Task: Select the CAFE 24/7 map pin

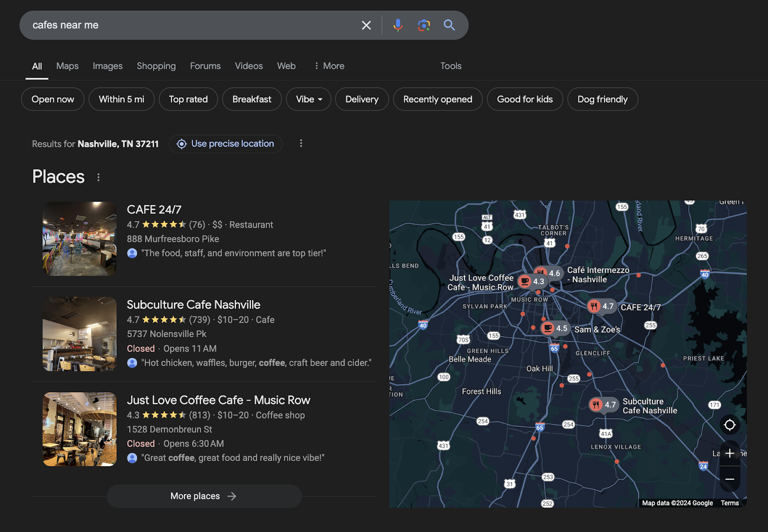Action: pyautogui.click(x=601, y=306)
